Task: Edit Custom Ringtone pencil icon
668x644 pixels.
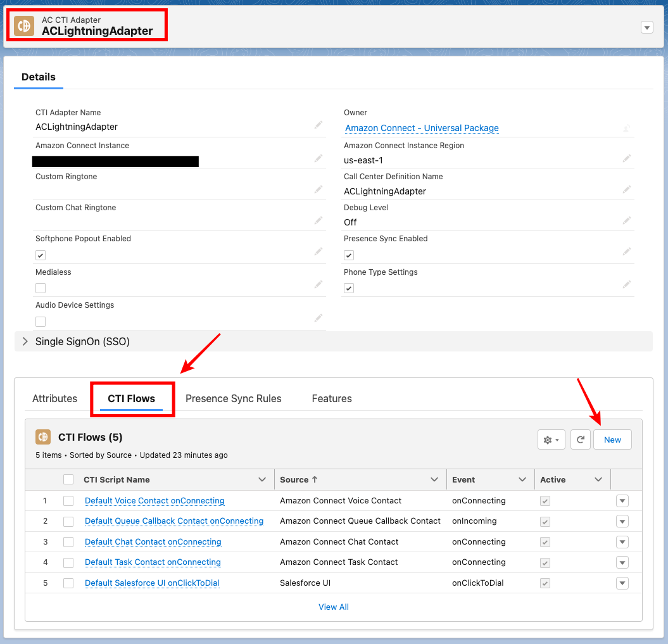Action: [x=318, y=189]
